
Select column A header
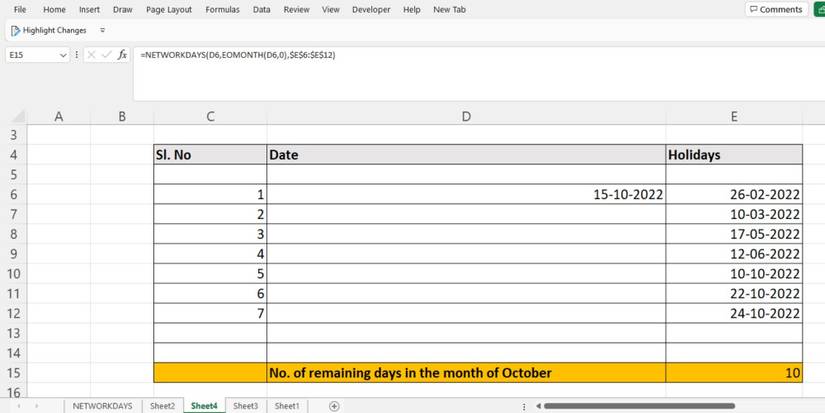point(59,117)
